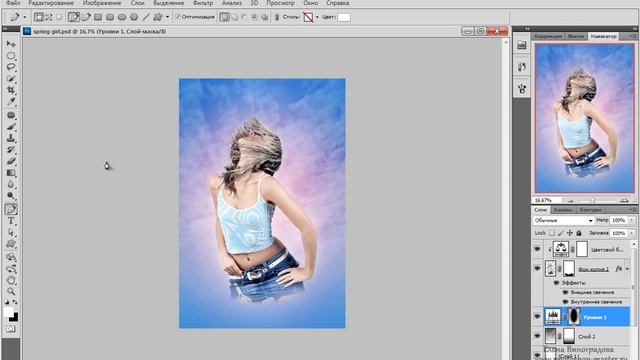Select the Crop tool
Viewport: 640px width, 360px height.
(x=11, y=90)
